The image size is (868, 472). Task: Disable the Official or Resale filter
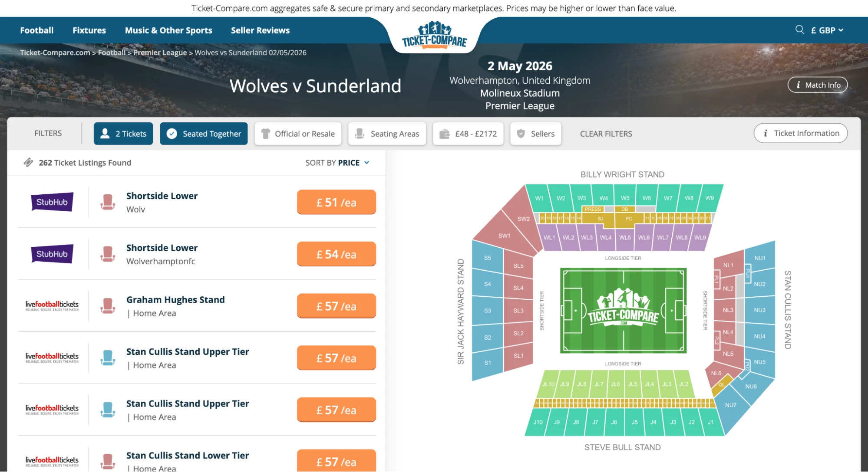[298, 134]
